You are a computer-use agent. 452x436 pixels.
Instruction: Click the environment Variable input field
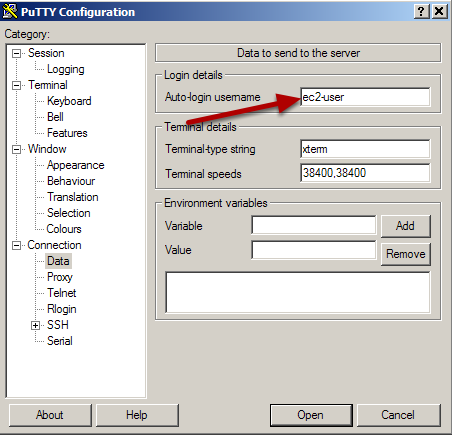pos(314,225)
